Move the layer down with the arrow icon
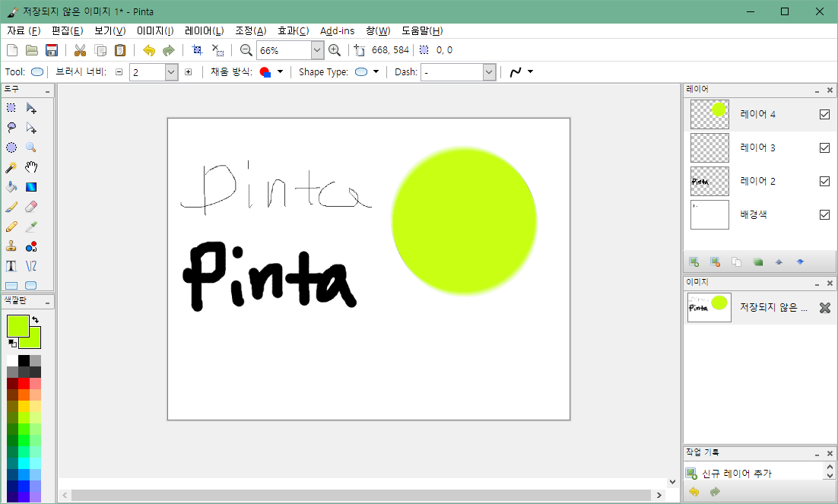Image resolution: width=838 pixels, height=504 pixels. click(x=800, y=262)
